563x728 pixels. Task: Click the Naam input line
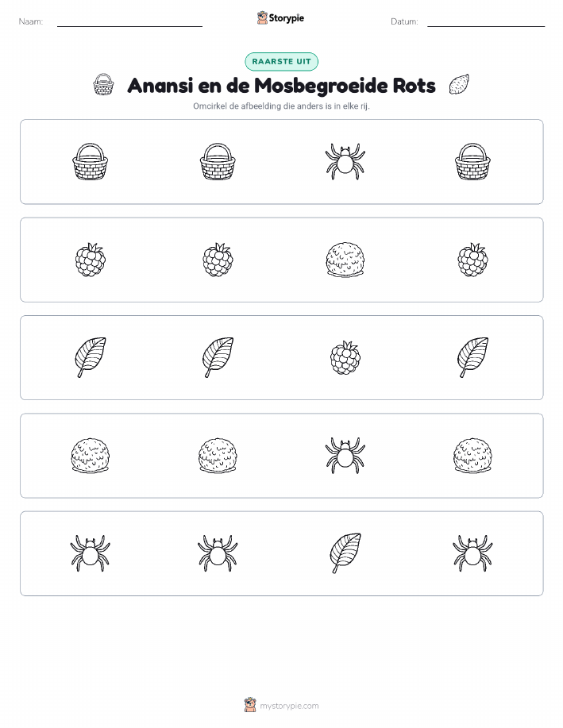coord(129,22)
